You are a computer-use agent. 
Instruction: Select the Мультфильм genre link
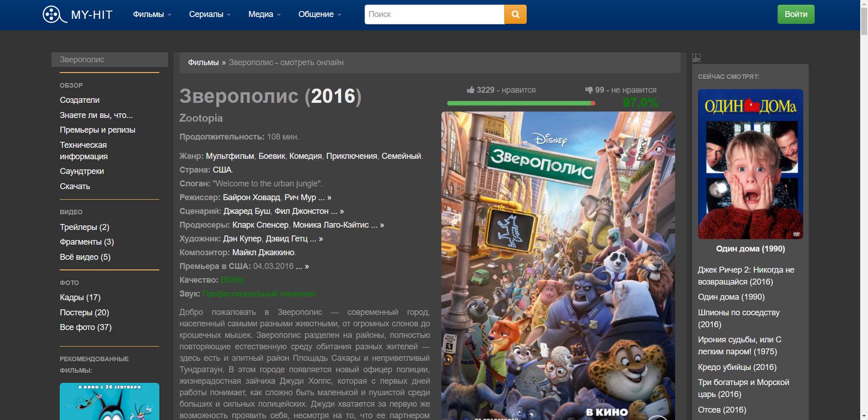click(230, 156)
